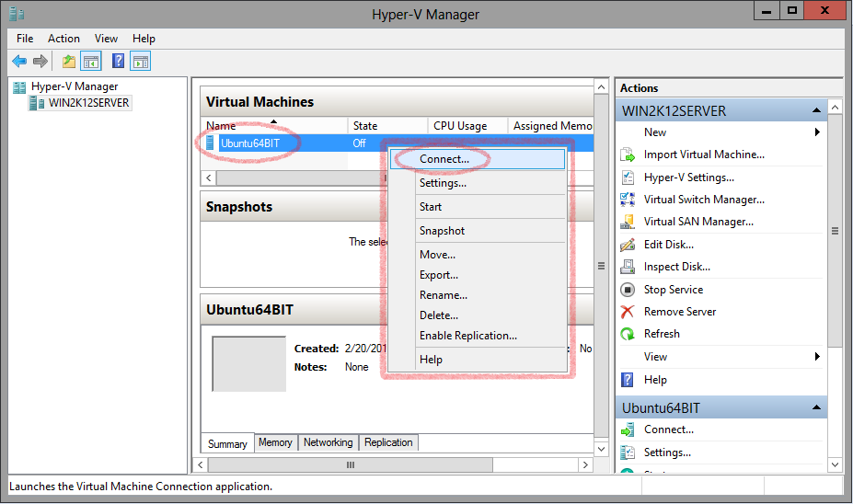Click the Edit Disk pencil icon

[x=628, y=245]
